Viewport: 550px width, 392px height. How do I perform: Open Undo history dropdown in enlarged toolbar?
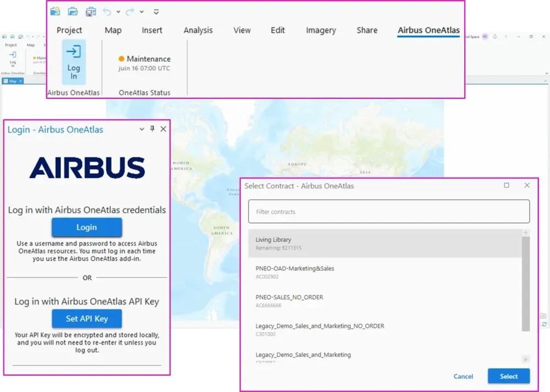coord(118,12)
